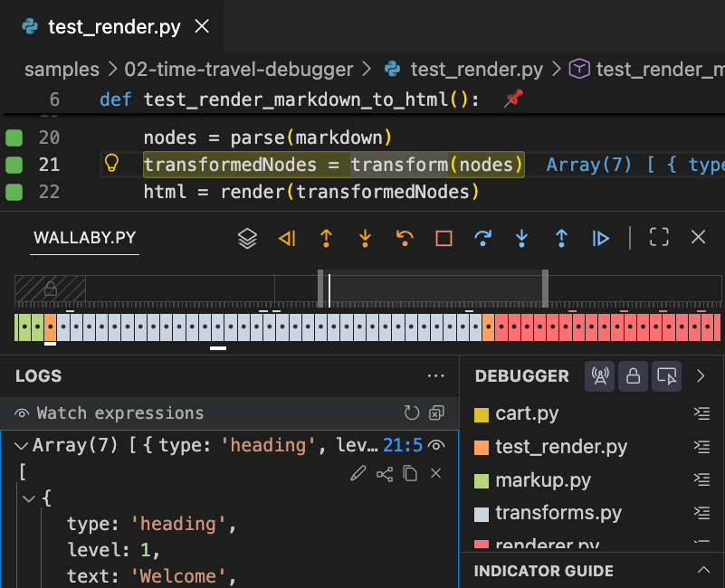Close the test_render.py editor tab

pos(202,26)
